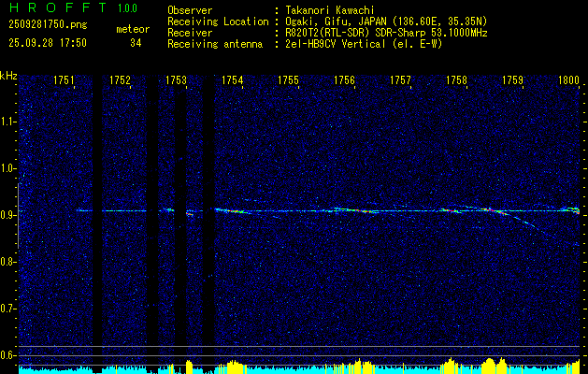Screen dimensions: 588x374
Task: Click the yellow signal-level burst below 1759
Action: pos(493,365)
